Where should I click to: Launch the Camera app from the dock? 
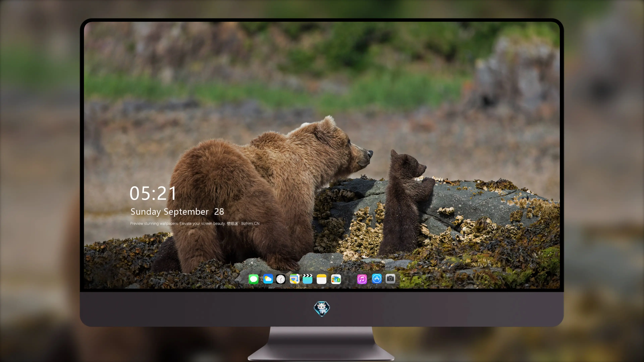click(x=390, y=279)
